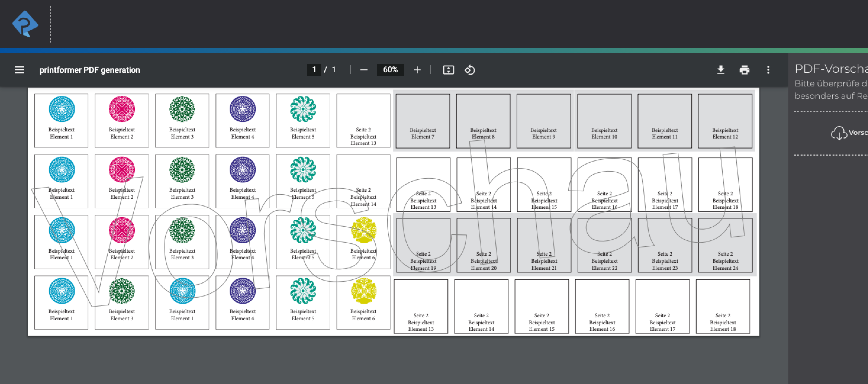Click the gray box Beispieltext Element 12

click(725, 121)
